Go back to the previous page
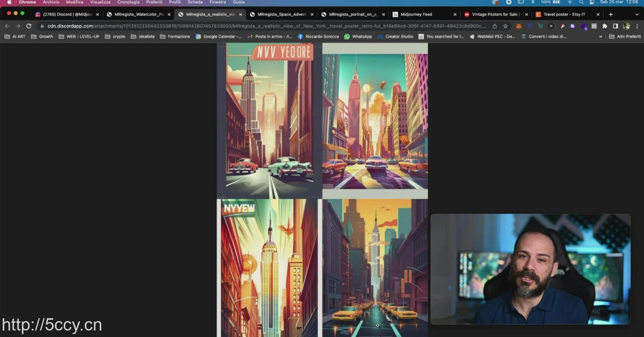Image resolution: width=644 pixels, height=337 pixels. point(7,26)
